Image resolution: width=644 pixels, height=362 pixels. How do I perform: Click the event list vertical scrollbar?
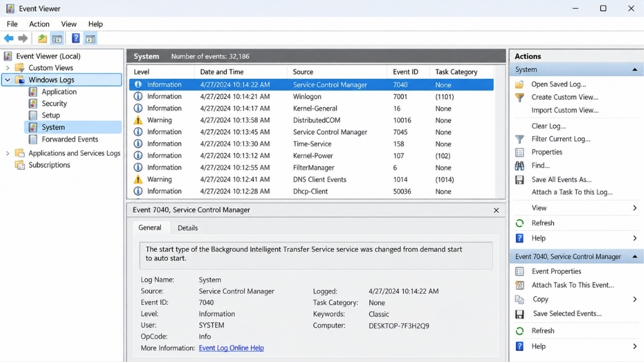[x=500, y=131]
